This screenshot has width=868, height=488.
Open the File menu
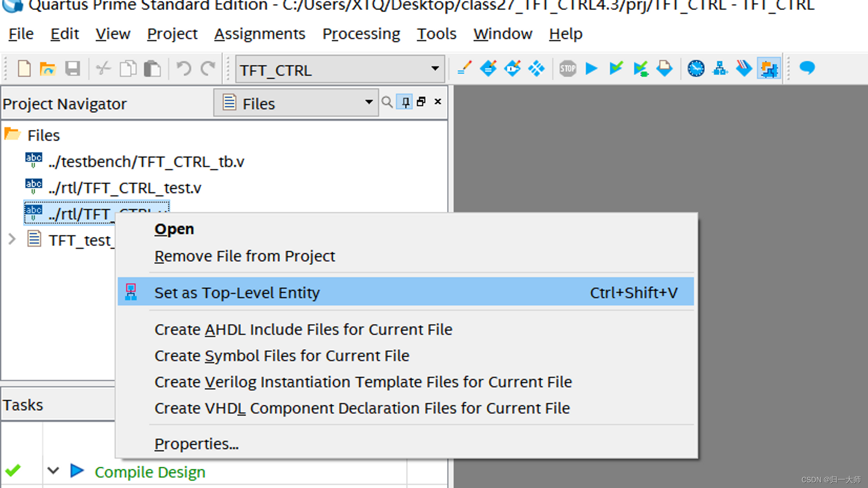pyautogui.click(x=21, y=34)
